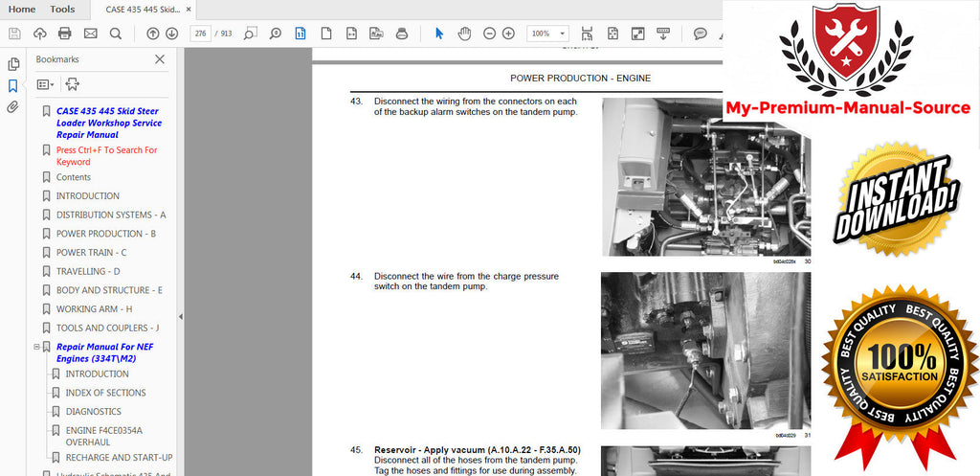Switch to the Home tab
This screenshot has height=476, width=980.
(x=22, y=10)
